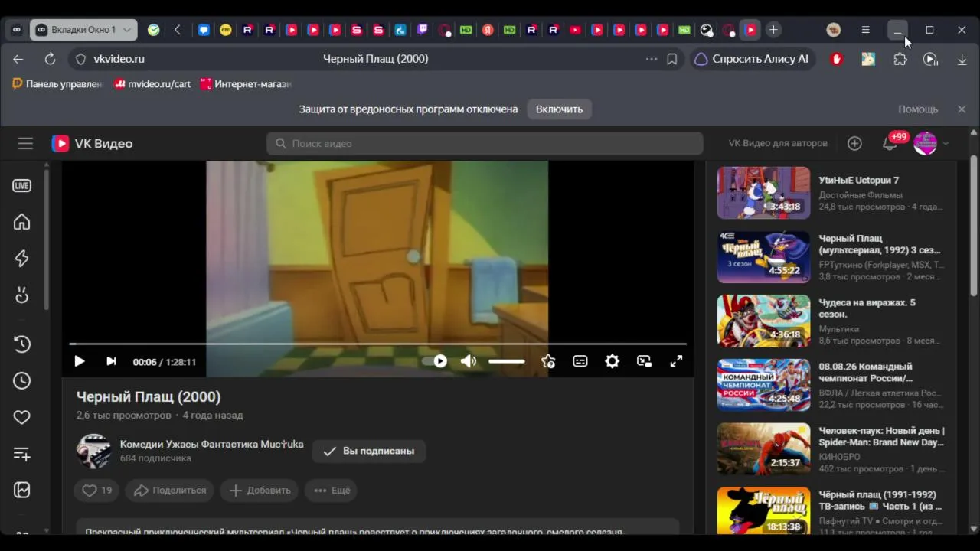Screen dimensions: 980x551
Task: Go back to the previous page
Action: coord(18,59)
